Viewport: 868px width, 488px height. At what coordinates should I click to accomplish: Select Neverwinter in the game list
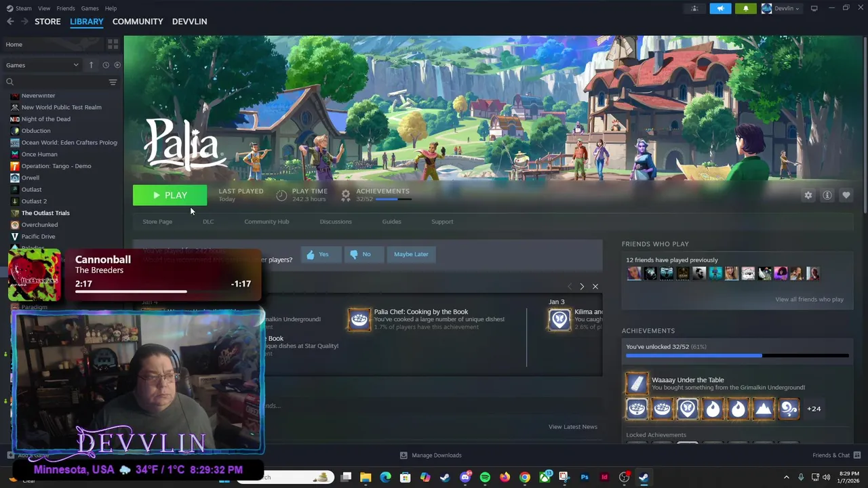38,96
